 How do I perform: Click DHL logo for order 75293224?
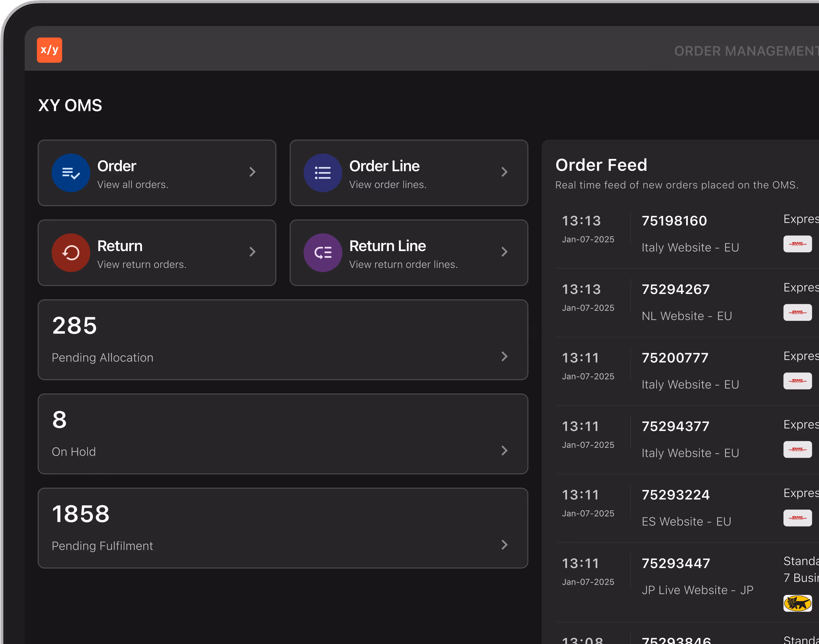[x=797, y=518]
